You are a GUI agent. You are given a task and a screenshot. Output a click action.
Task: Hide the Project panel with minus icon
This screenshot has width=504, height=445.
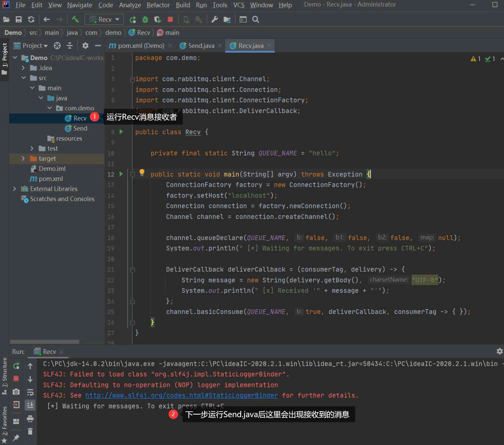[x=98, y=46]
